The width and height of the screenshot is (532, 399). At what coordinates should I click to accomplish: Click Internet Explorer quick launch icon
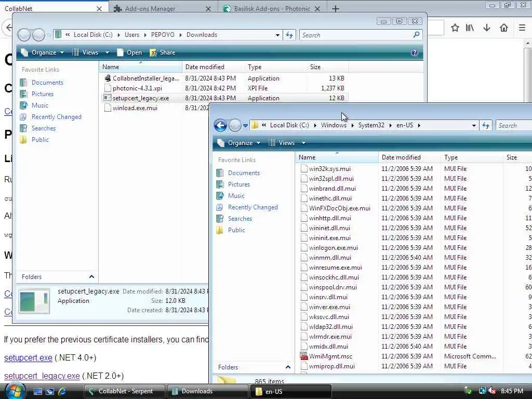coord(62,391)
